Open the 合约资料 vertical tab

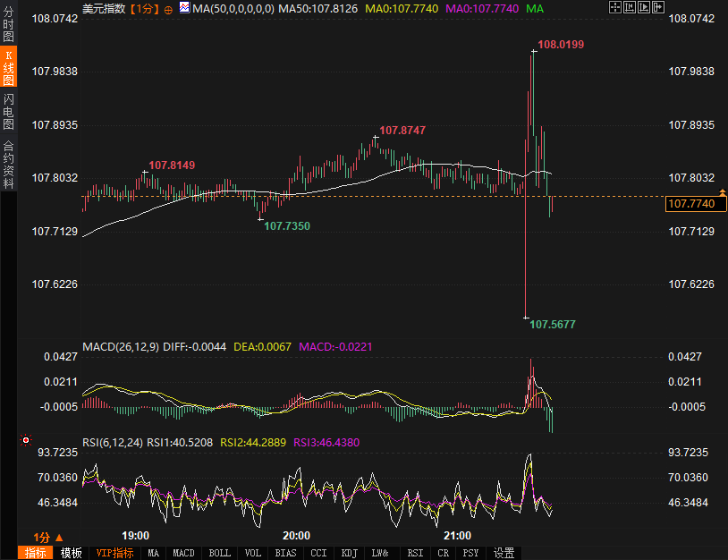point(8,164)
